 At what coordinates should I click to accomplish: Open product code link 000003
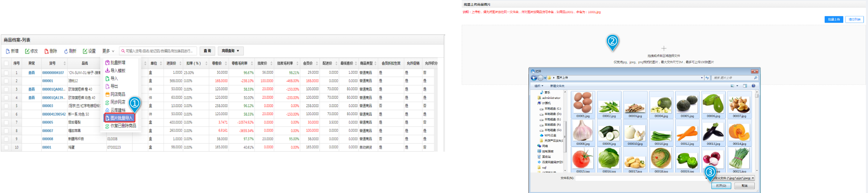tap(48, 106)
